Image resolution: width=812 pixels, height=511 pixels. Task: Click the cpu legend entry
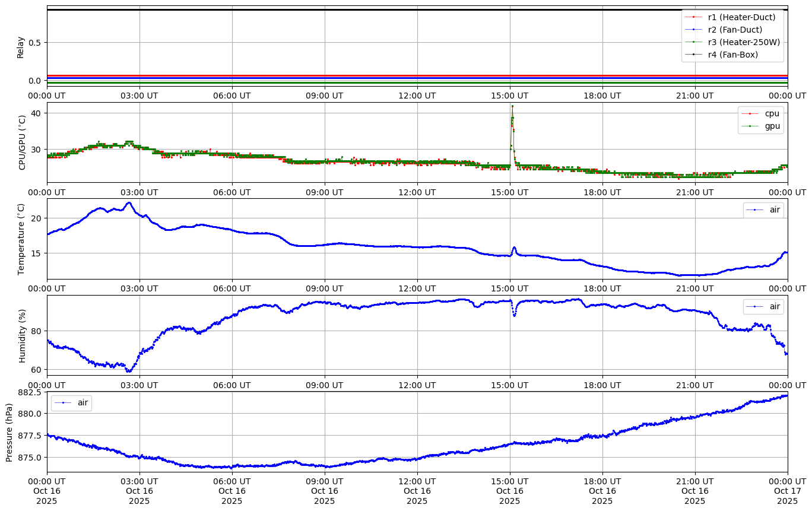pos(772,113)
